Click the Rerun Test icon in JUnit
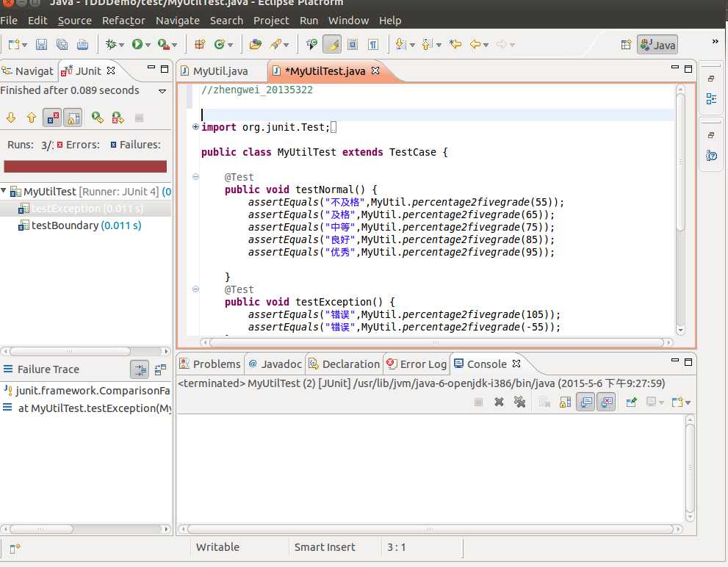The image size is (728, 567). [98, 118]
